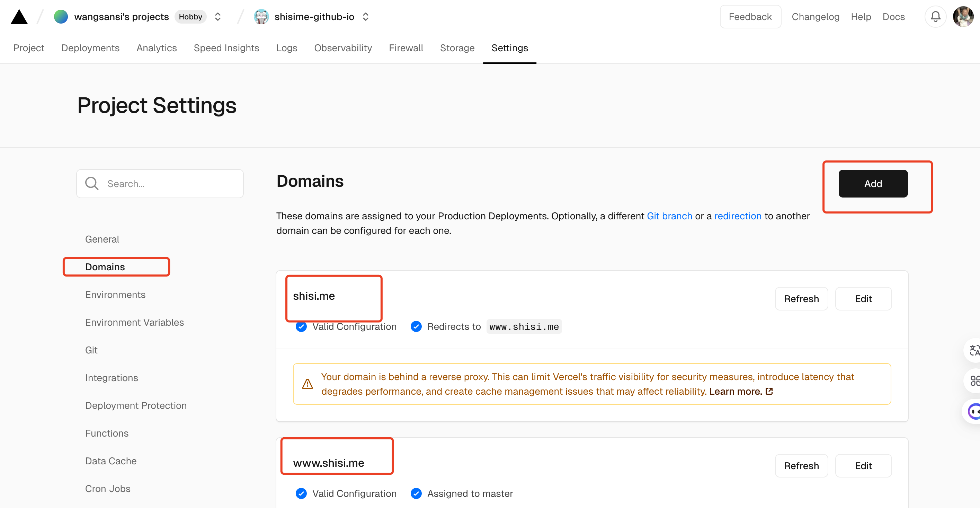Click the round assistant floating icon
This screenshot has width=980, height=508.
click(x=973, y=411)
